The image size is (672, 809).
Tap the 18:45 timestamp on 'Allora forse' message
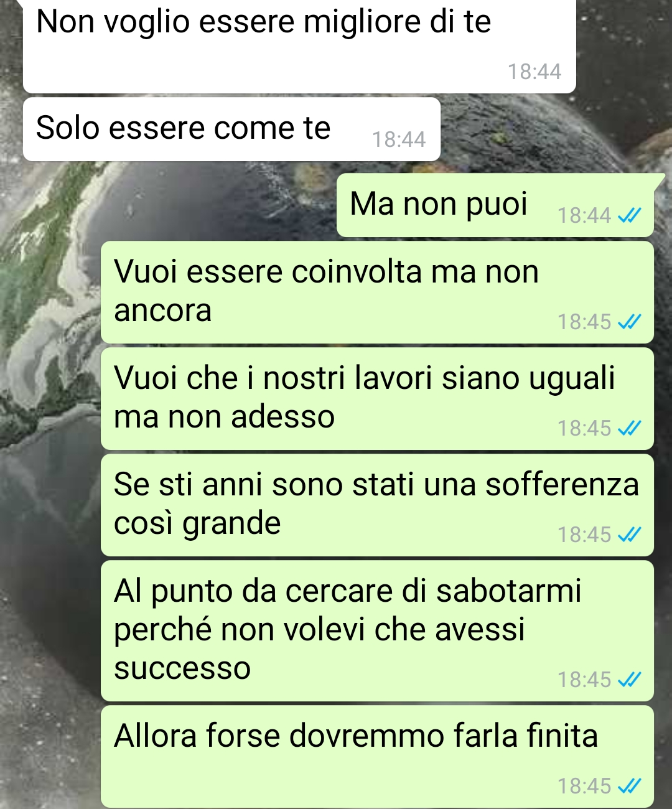(x=584, y=786)
